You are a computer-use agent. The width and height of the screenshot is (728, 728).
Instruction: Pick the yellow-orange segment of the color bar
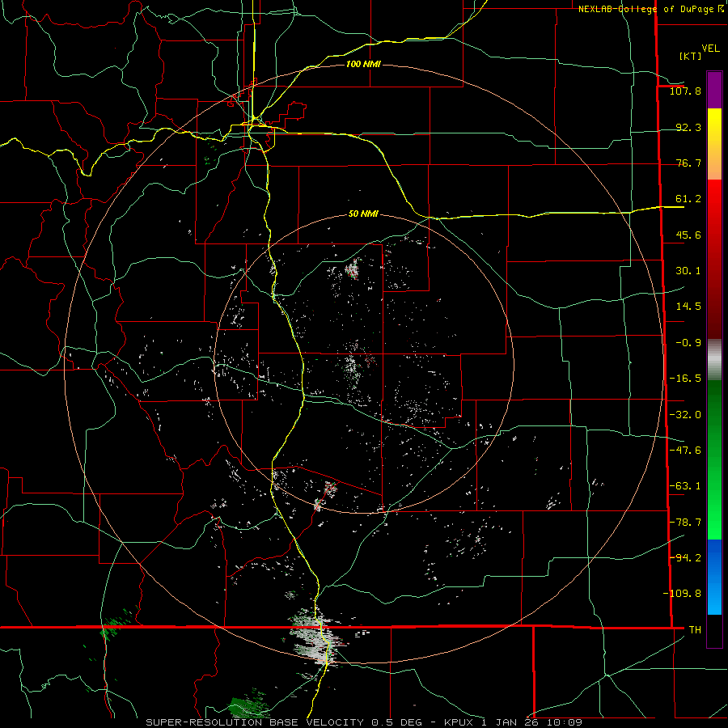714,144
